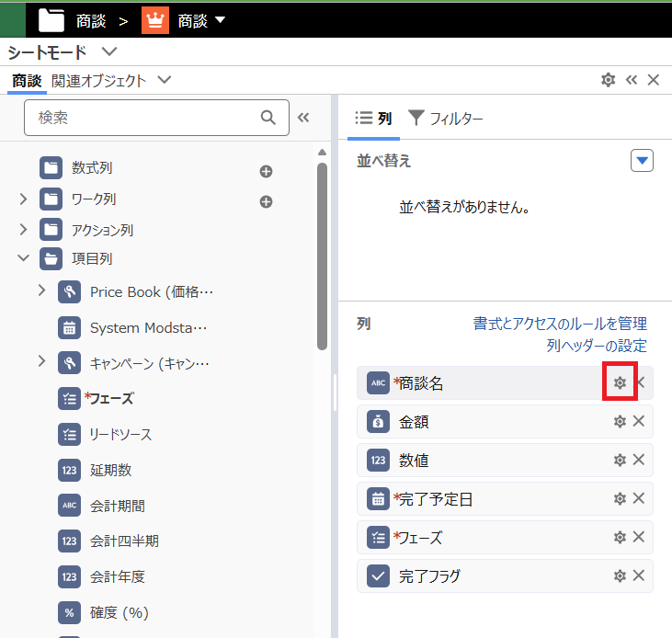Expand the Price Book lookup field

point(41,291)
